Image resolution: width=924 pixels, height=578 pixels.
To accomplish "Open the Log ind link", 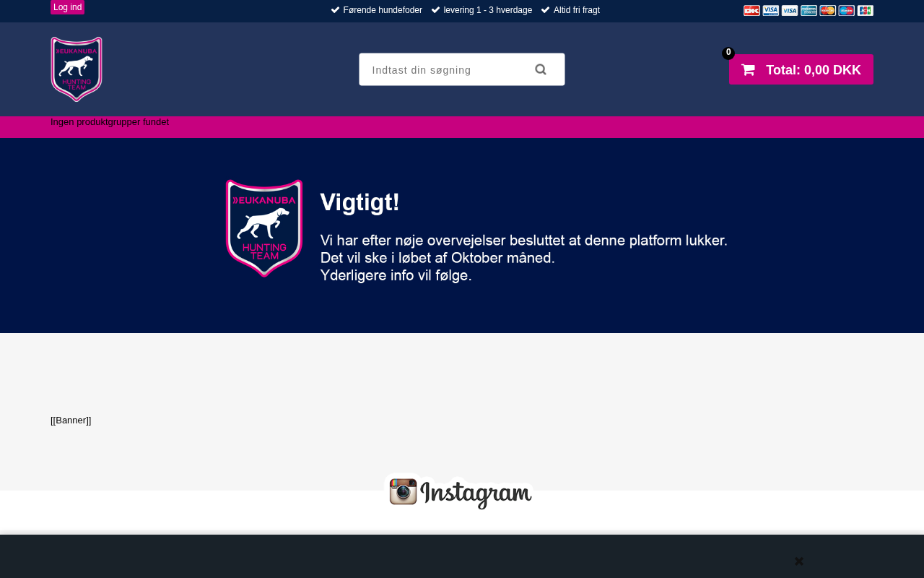I will click(68, 7).
